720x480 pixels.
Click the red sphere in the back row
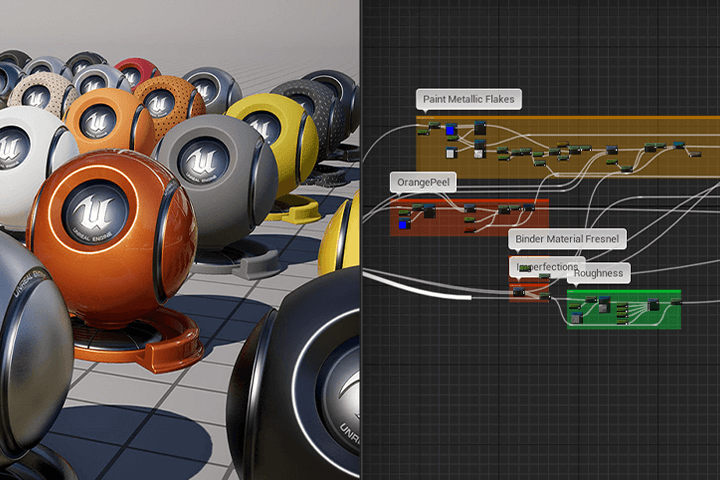tap(136, 72)
